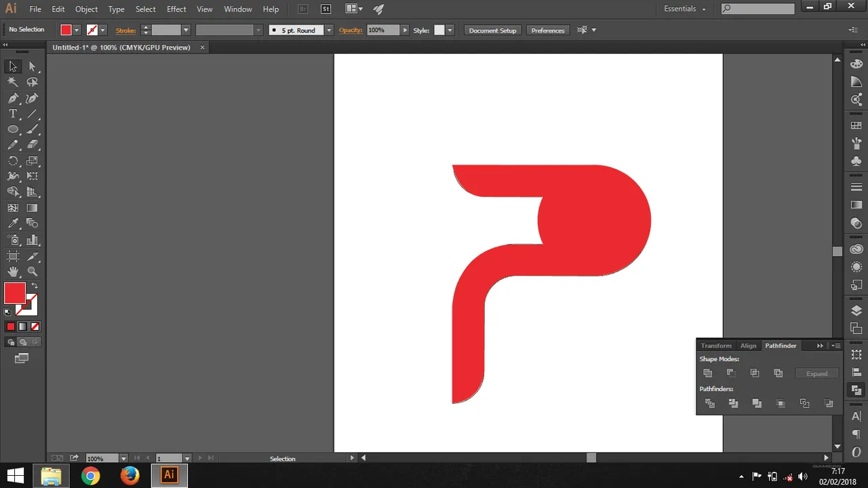
Task: Open stroke color dropdown in control bar
Action: (x=102, y=30)
